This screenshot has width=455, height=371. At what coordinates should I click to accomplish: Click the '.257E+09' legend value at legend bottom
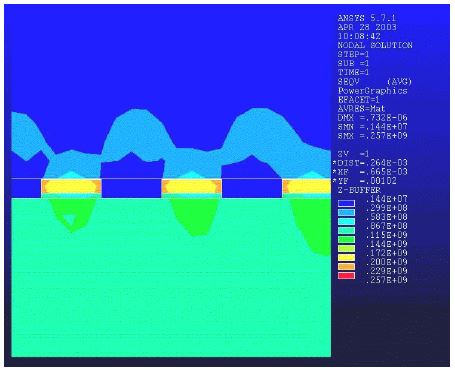click(386, 280)
